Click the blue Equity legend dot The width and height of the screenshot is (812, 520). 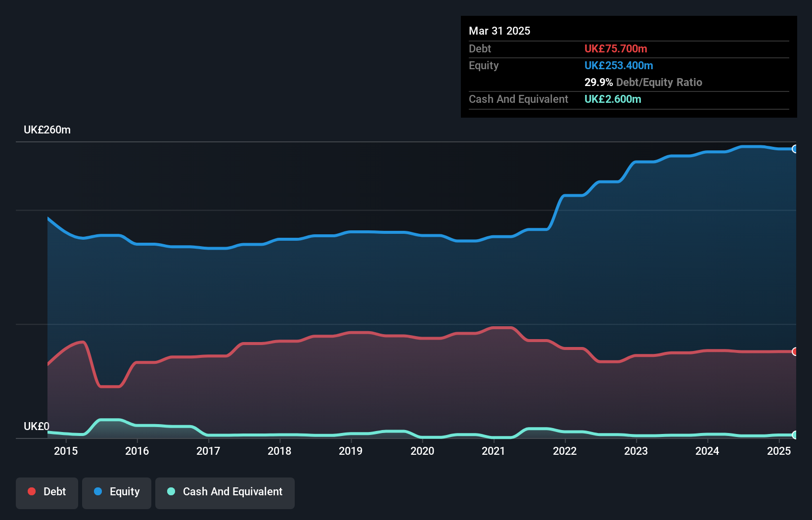(98, 491)
